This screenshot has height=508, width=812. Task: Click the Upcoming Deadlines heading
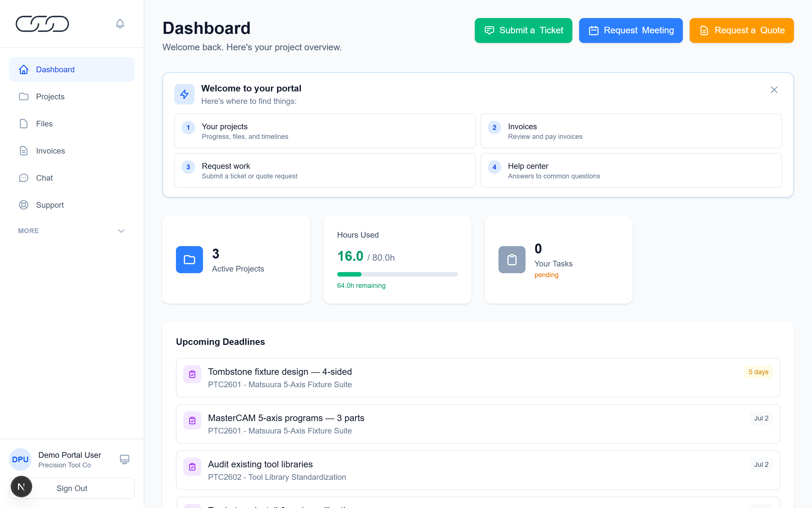220,342
